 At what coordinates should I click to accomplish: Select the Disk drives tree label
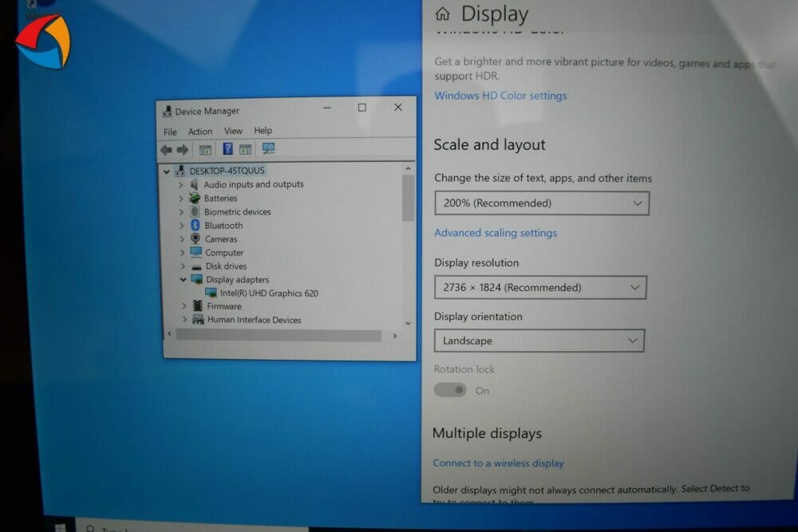(226, 266)
